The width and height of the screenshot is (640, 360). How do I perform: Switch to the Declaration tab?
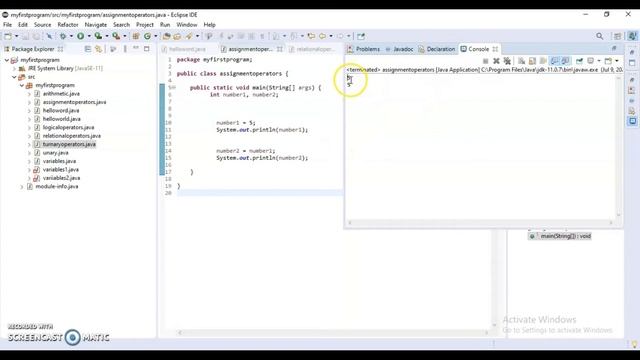[x=436, y=49]
